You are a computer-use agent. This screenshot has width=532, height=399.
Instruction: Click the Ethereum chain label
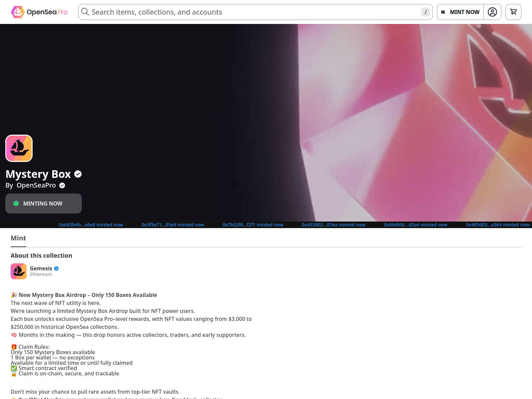[41, 275]
